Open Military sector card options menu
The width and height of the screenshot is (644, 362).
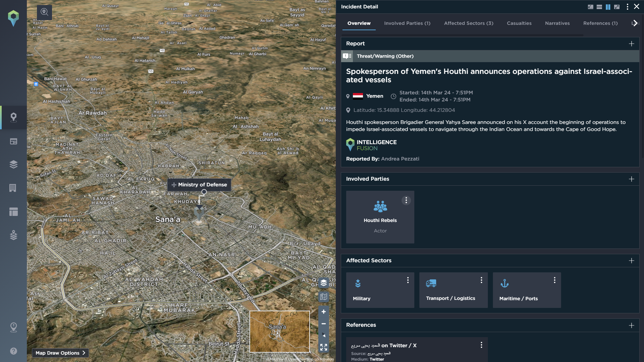[408, 280]
